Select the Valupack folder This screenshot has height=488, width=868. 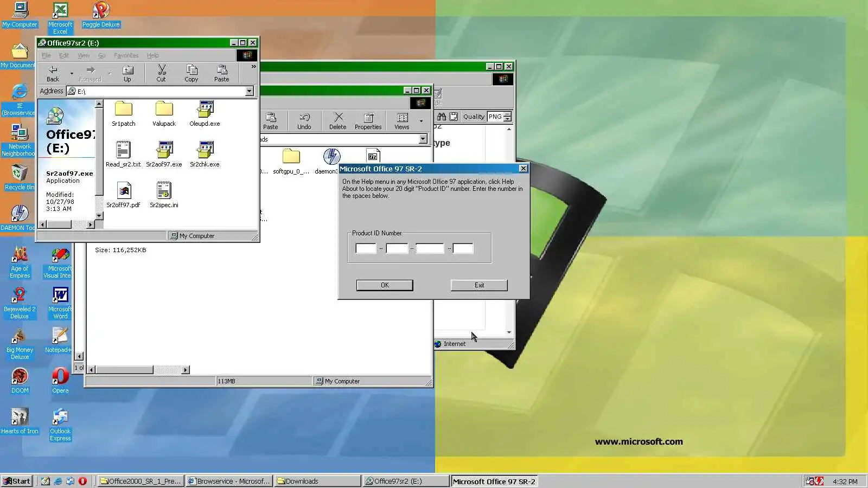164,114
